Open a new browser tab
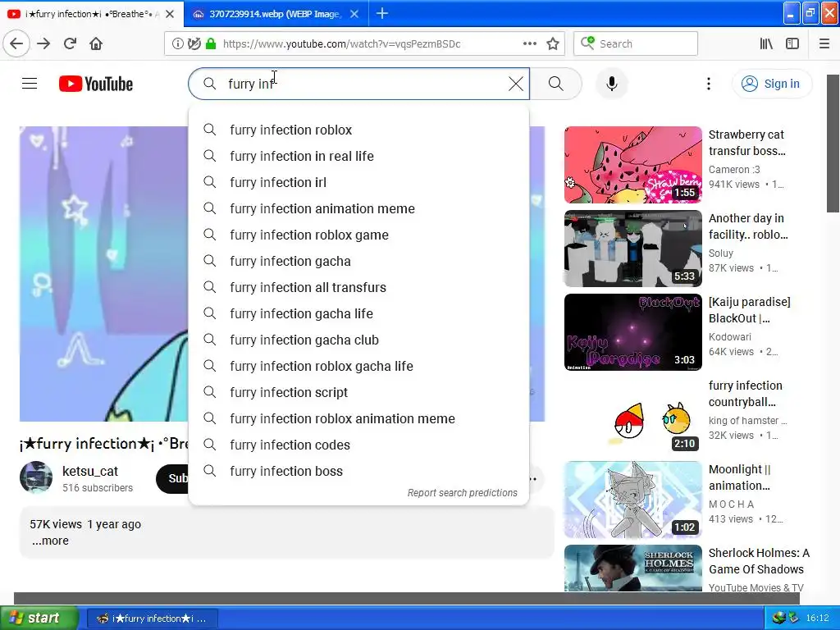840x630 pixels. 382,13
